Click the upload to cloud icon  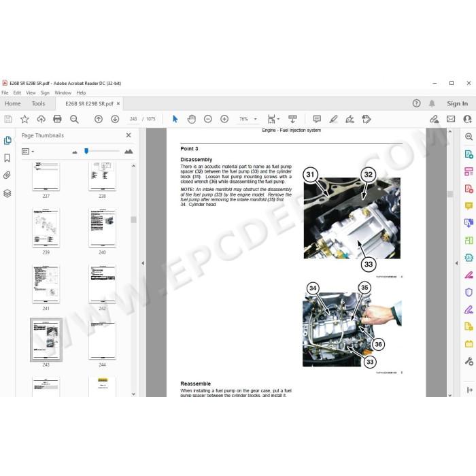click(x=41, y=119)
